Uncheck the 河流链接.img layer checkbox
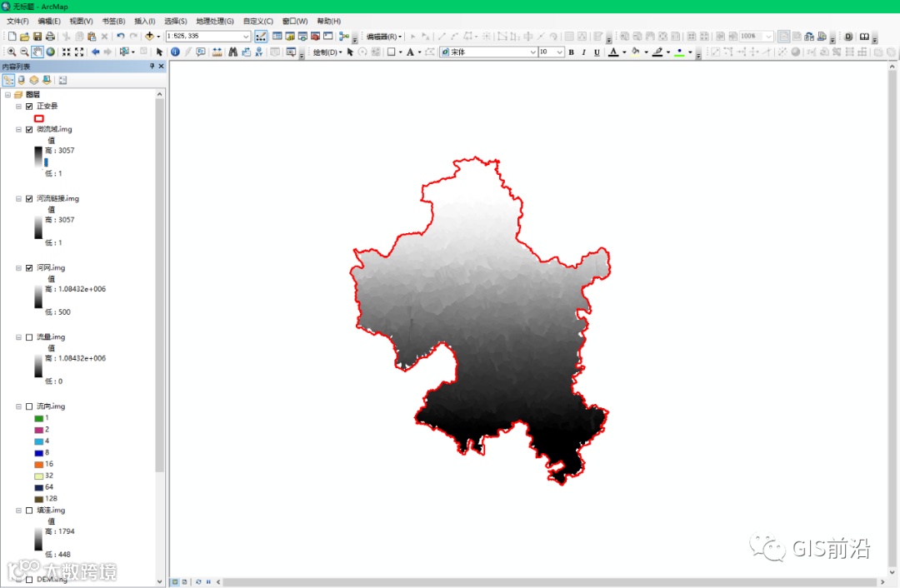 coord(29,199)
